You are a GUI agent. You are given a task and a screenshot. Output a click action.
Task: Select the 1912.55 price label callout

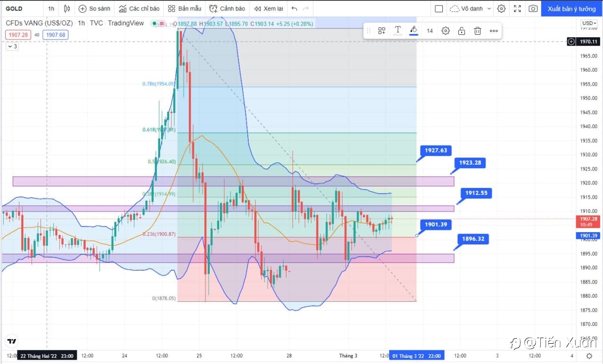(x=476, y=193)
